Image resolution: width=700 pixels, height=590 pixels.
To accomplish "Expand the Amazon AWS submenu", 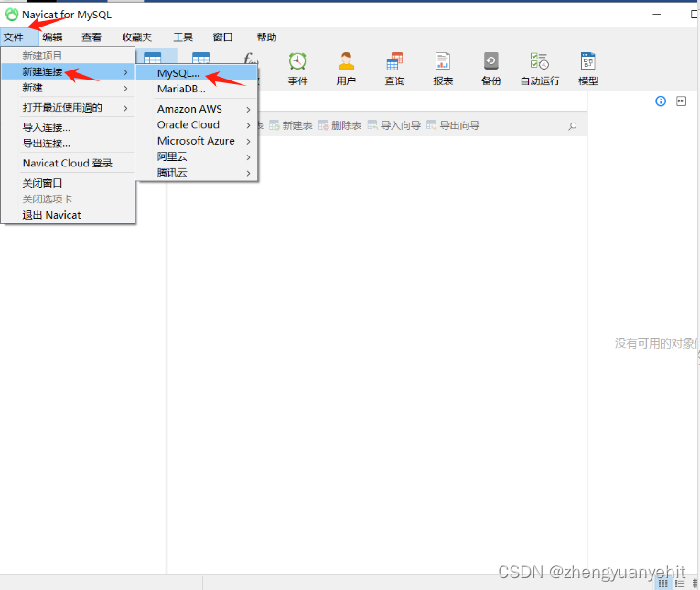I will tap(197, 109).
